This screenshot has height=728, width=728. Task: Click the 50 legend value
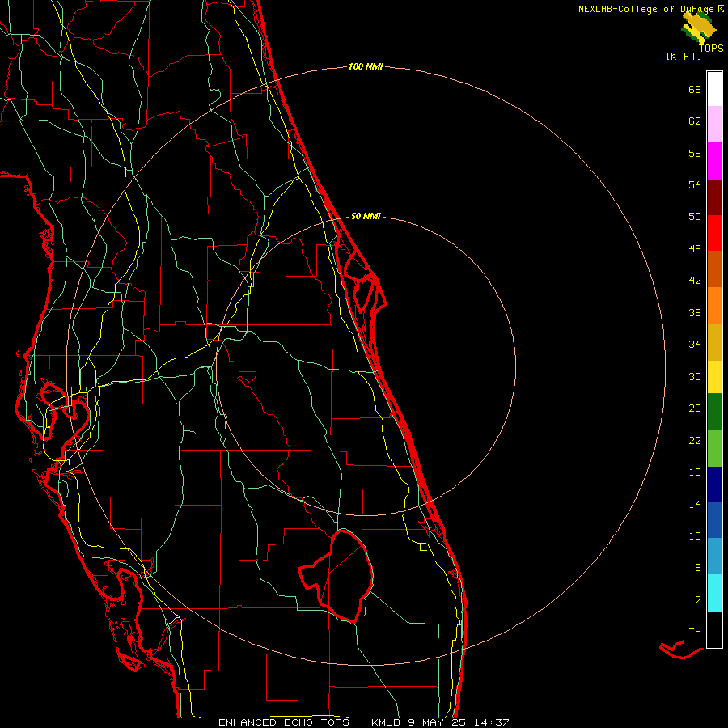(695, 217)
